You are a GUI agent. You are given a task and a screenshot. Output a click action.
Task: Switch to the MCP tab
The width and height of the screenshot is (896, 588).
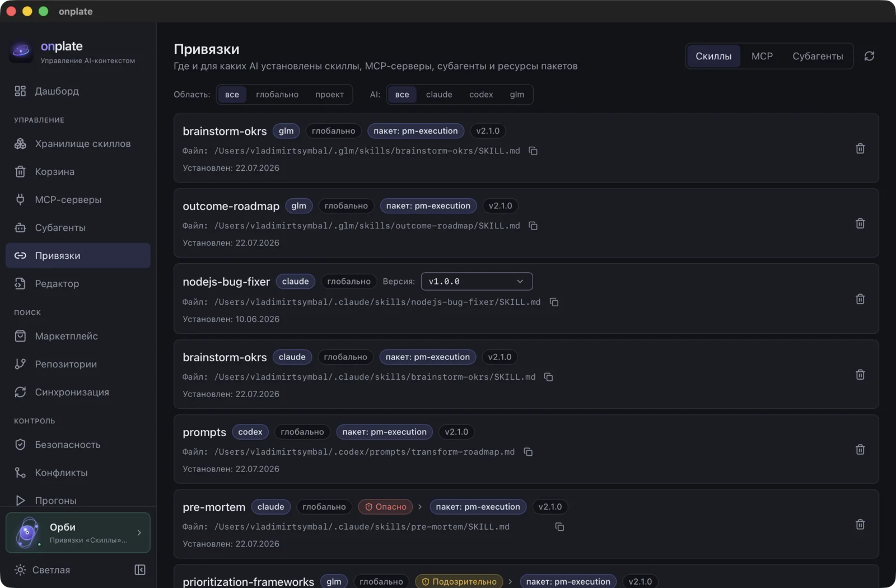762,56
